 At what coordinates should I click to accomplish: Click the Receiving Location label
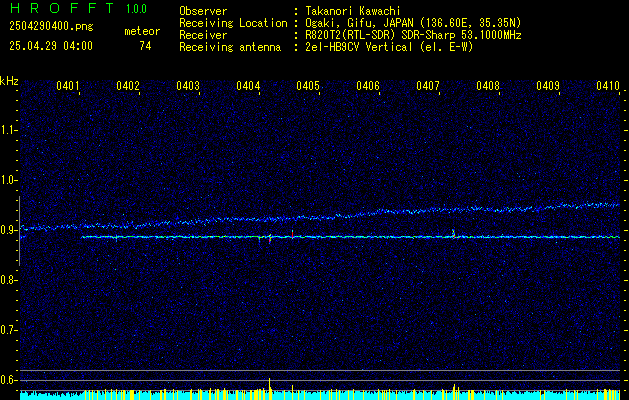click(x=233, y=23)
